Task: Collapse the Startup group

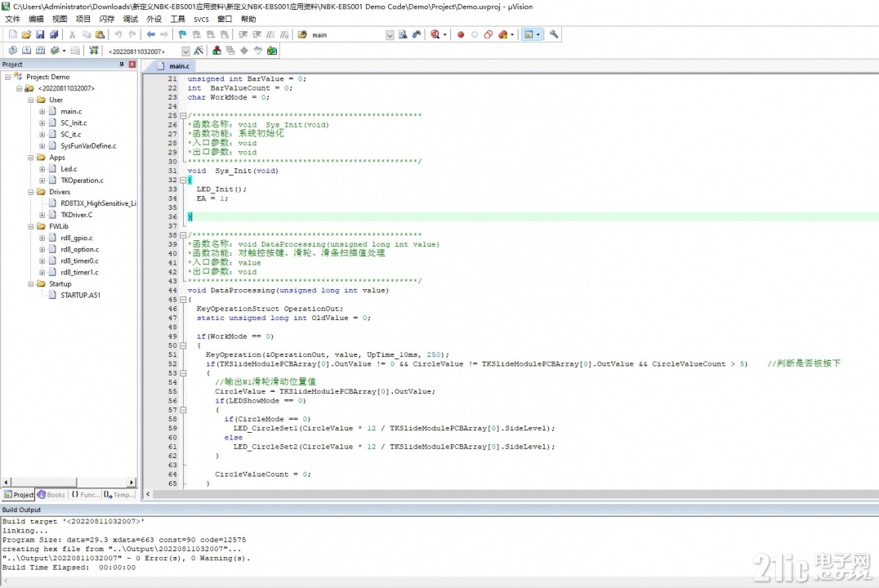Action: tap(31, 283)
